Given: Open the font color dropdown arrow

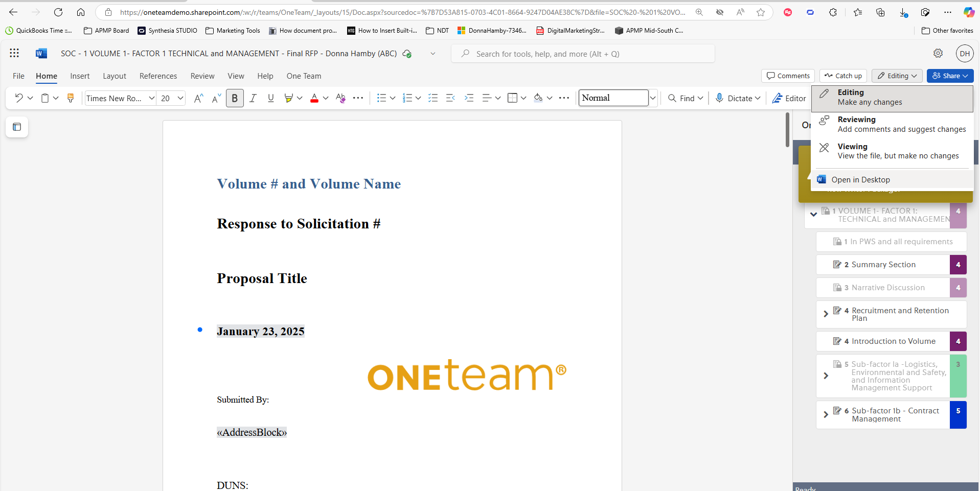Looking at the screenshot, I should coord(325,98).
